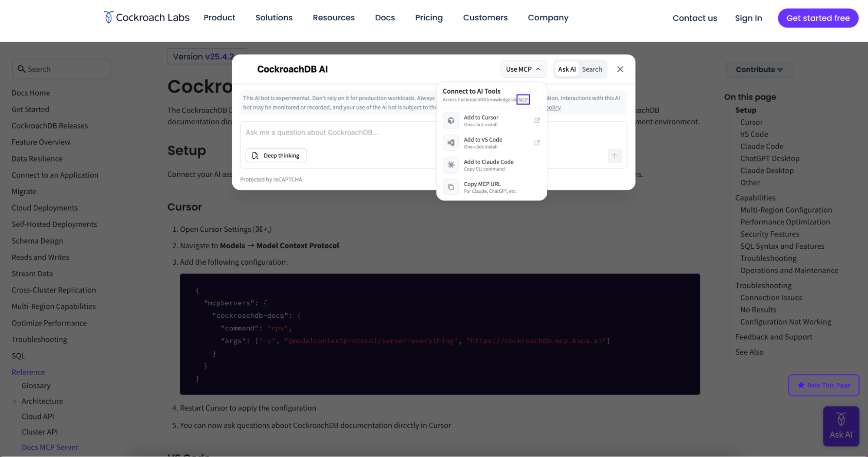The height and width of the screenshot is (457, 868).
Task: Open the Reference section in sidebar
Action: (x=28, y=372)
